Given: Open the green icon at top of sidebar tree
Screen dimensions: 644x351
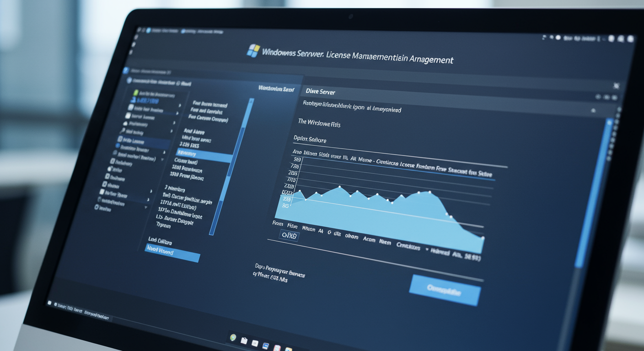Looking at the screenshot, I should [x=136, y=93].
